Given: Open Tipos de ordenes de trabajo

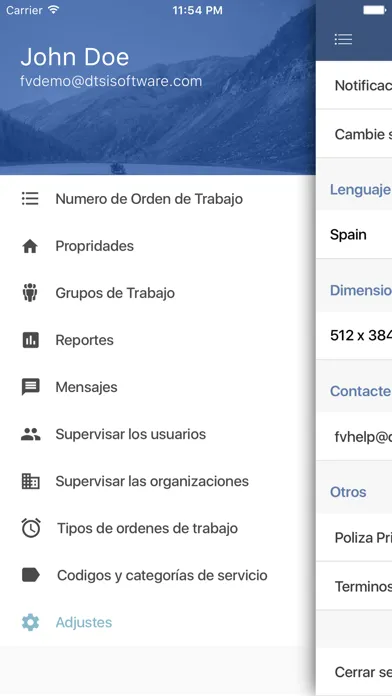Looking at the screenshot, I should coord(158,528).
